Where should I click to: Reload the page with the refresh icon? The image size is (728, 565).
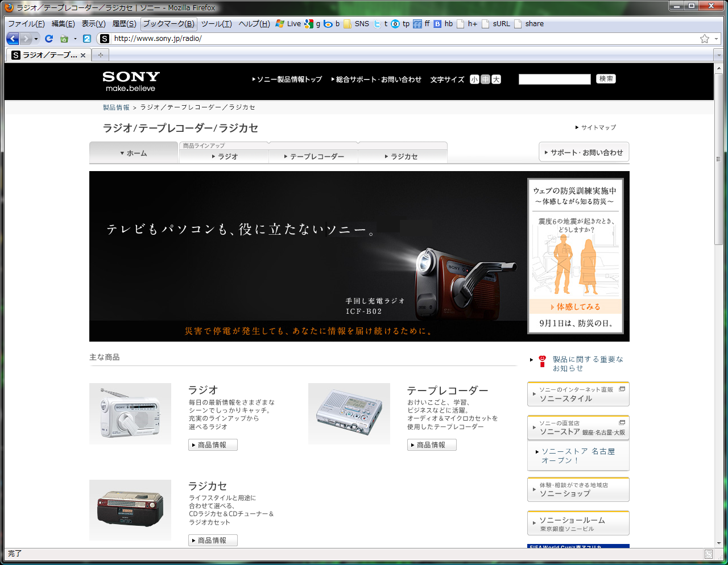click(x=49, y=39)
